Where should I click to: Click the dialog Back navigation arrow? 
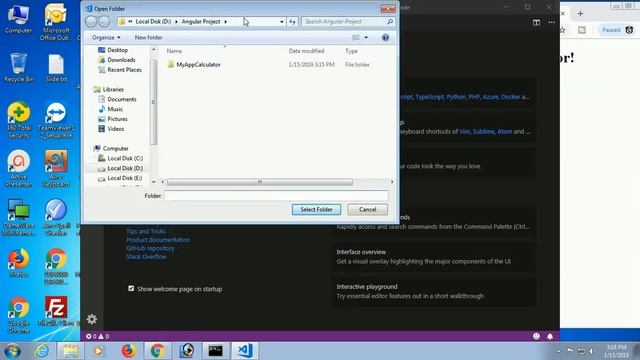pyautogui.click(x=91, y=22)
